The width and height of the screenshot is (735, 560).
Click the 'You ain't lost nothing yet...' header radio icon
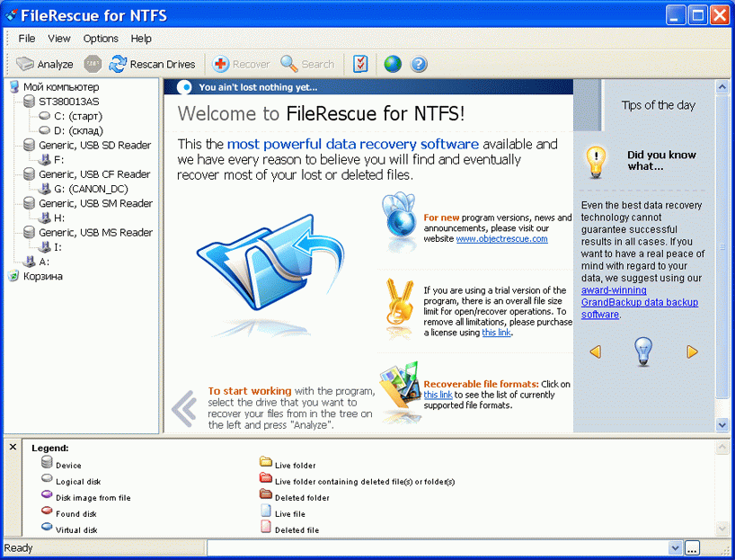pyautogui.click(x=185, y=87)
